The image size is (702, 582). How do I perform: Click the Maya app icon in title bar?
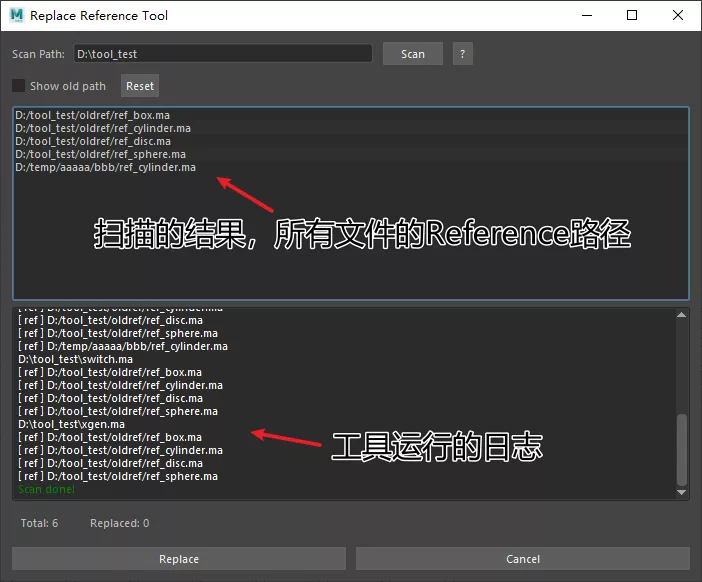tap(17, 15)
